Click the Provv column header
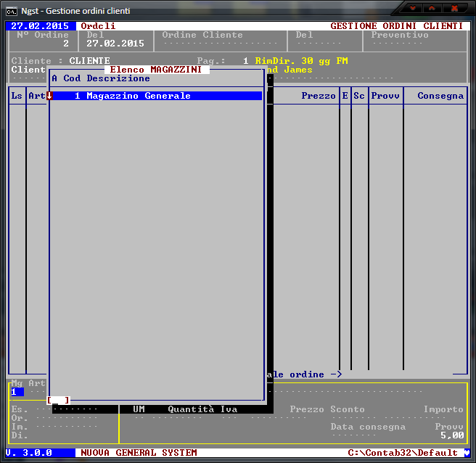Screen dimensions: 476x463 [x=385, y=96]
